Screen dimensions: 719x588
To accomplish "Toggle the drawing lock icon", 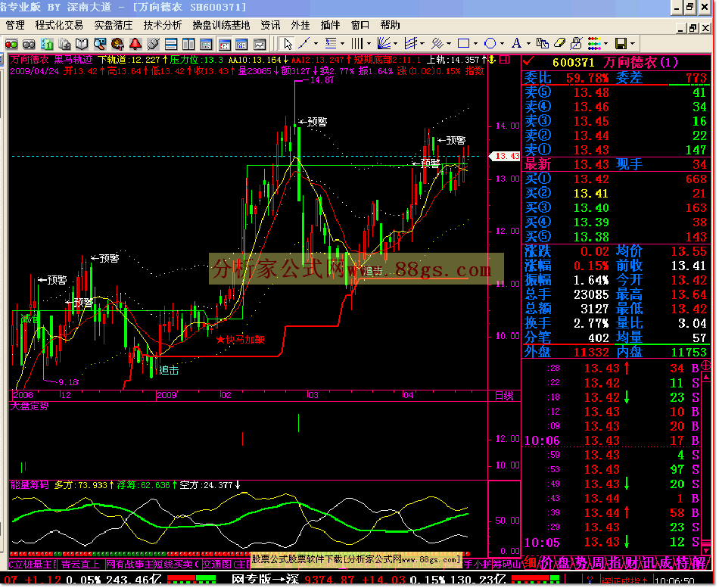I will tap(576, 44).
